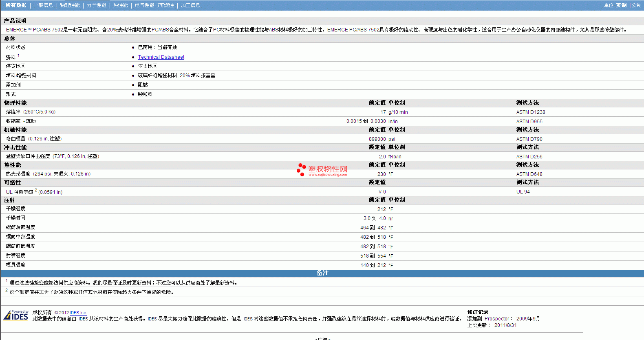The width and height of the screenshot is (644, 340).
Task: Select the 弯曲模量 property label
Action: [34, 139]
